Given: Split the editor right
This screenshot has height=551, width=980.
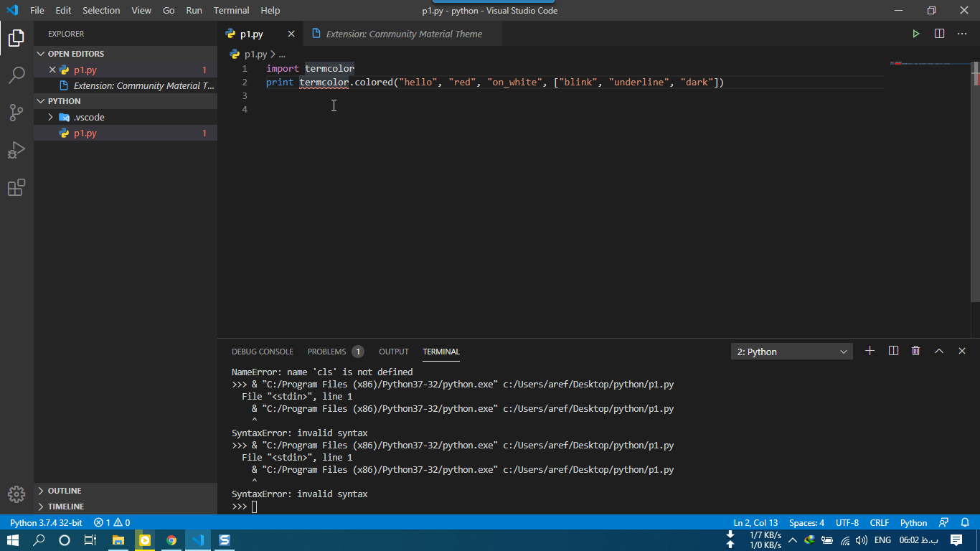Looking at the screenshot, I should pos(939,34).
